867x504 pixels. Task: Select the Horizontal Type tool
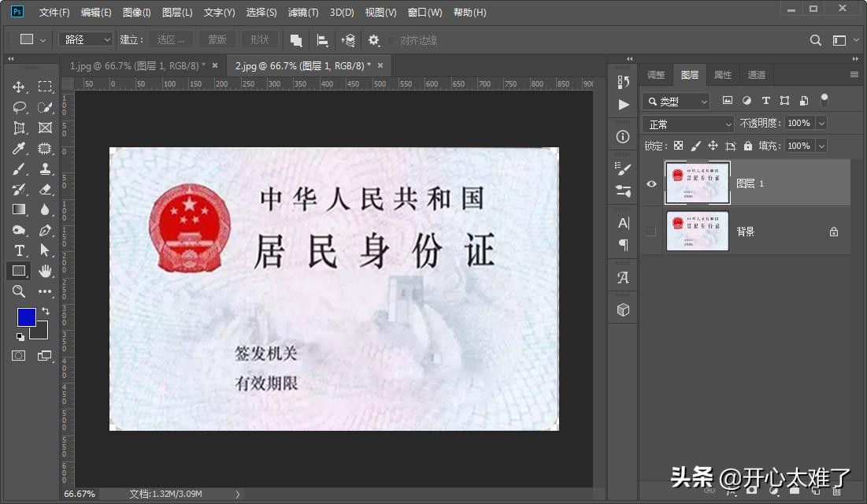coord(19,250)
